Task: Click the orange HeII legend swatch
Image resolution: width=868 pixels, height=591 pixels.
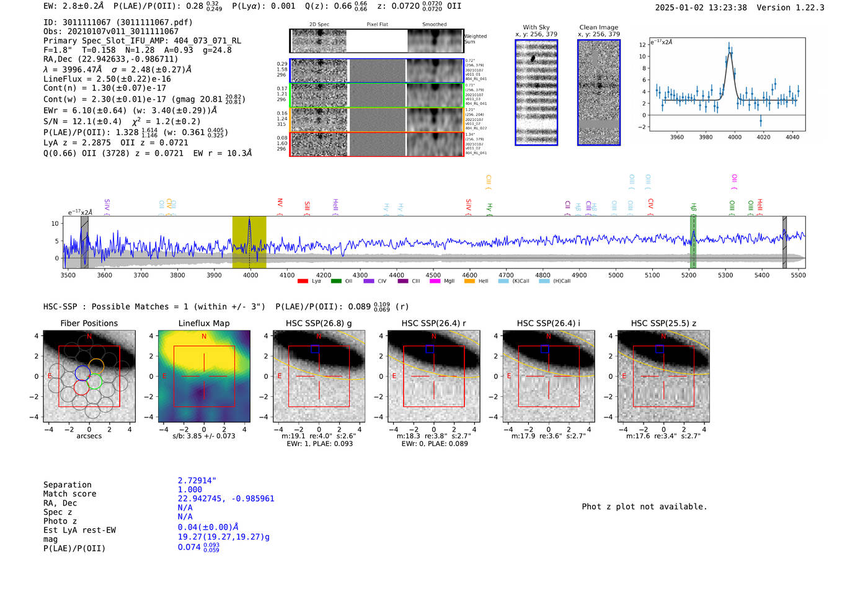Action: pos(469,282)
